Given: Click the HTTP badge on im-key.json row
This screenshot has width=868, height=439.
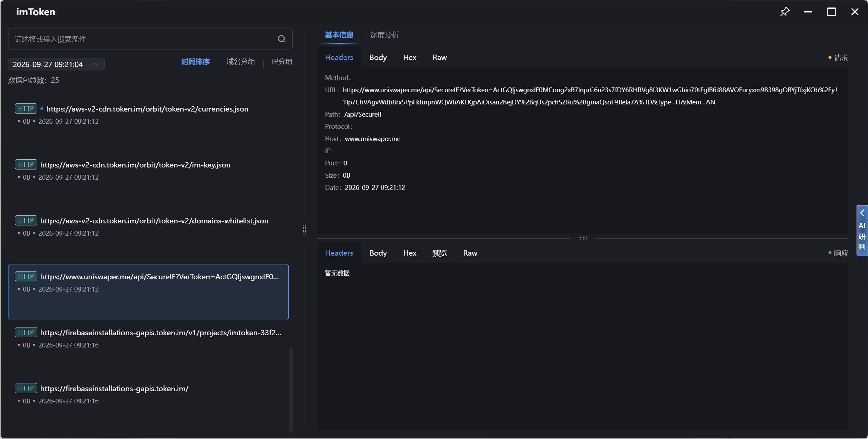Looking at the screenshot, I should pos(26,164).
